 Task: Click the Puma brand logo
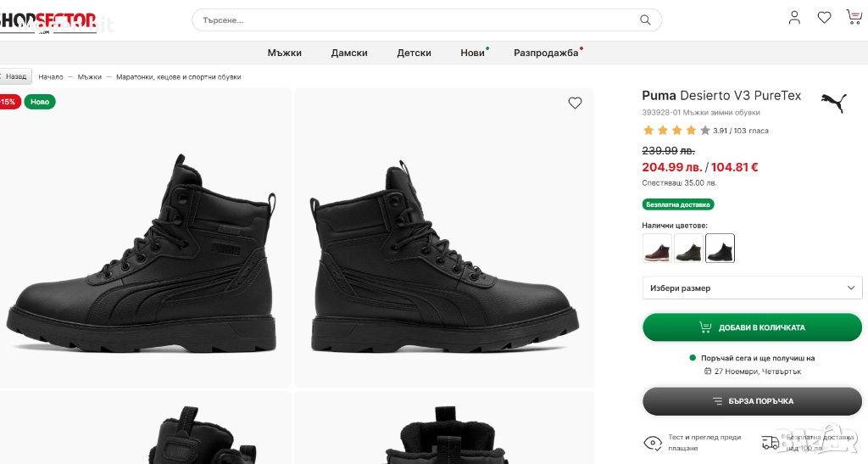[834, 103]
